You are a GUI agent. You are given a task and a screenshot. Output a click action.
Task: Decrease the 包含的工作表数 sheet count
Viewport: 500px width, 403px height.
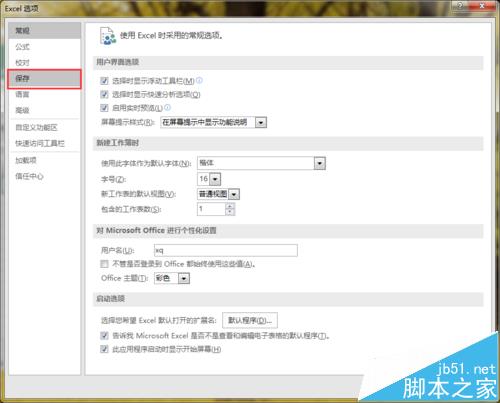(230, 212)
